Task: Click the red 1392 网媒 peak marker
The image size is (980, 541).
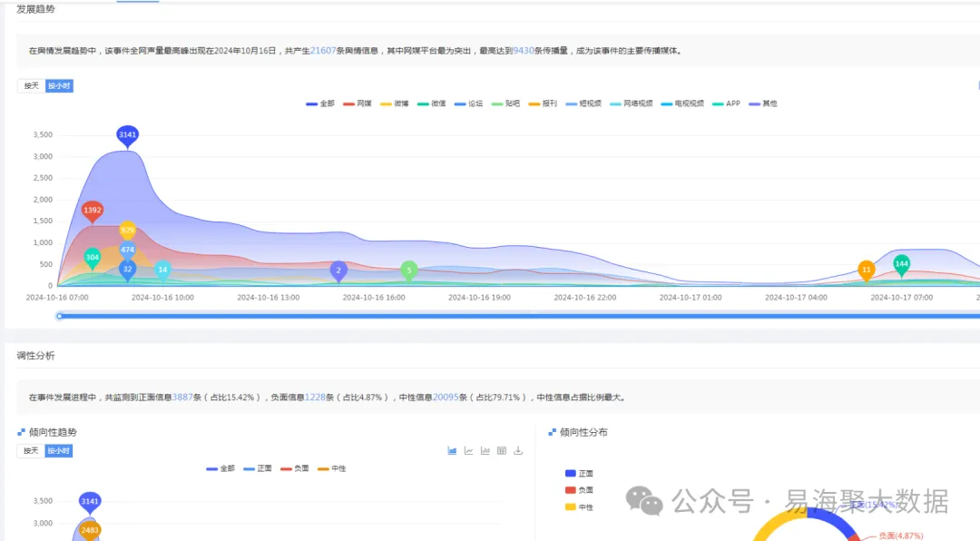Action: point(93,211)
